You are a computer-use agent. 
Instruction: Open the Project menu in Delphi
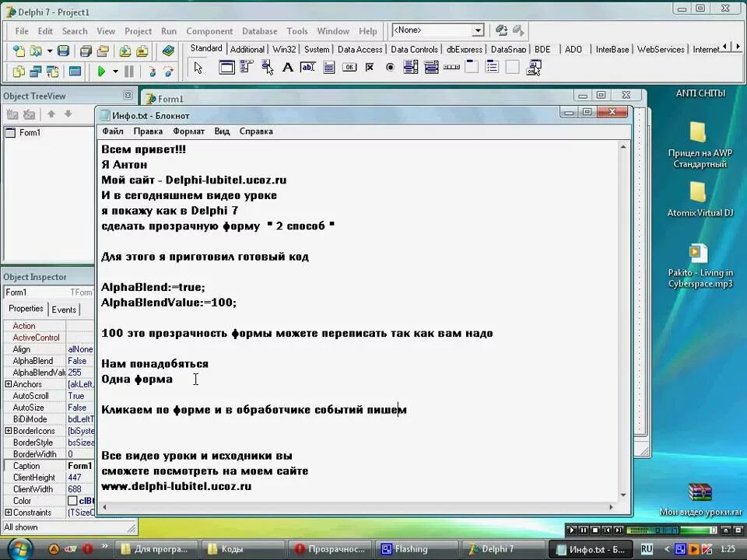tap(139, 31)
